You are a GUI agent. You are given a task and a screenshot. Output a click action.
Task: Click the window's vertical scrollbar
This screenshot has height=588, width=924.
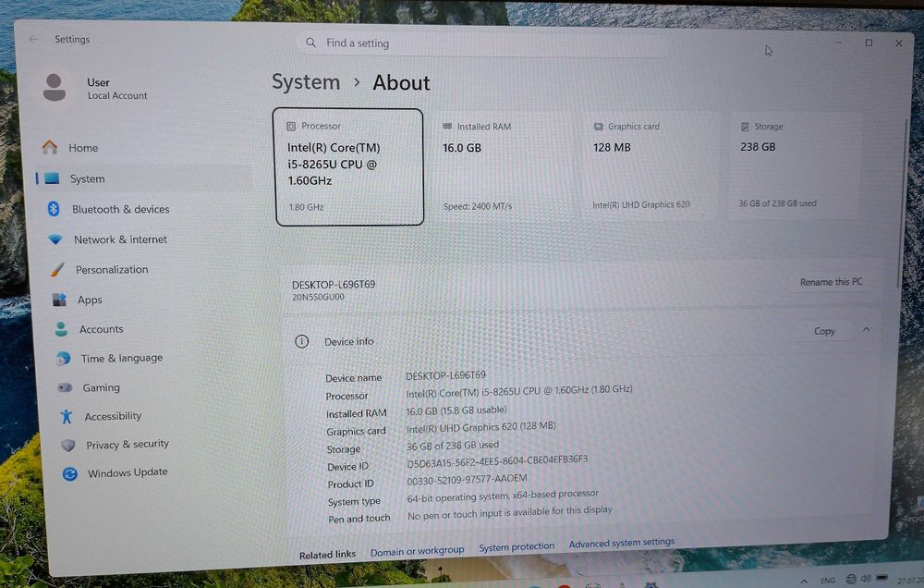tap(903, 203)
